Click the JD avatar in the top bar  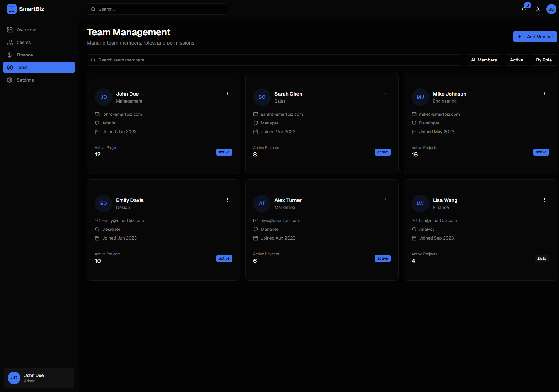point(551,9)
